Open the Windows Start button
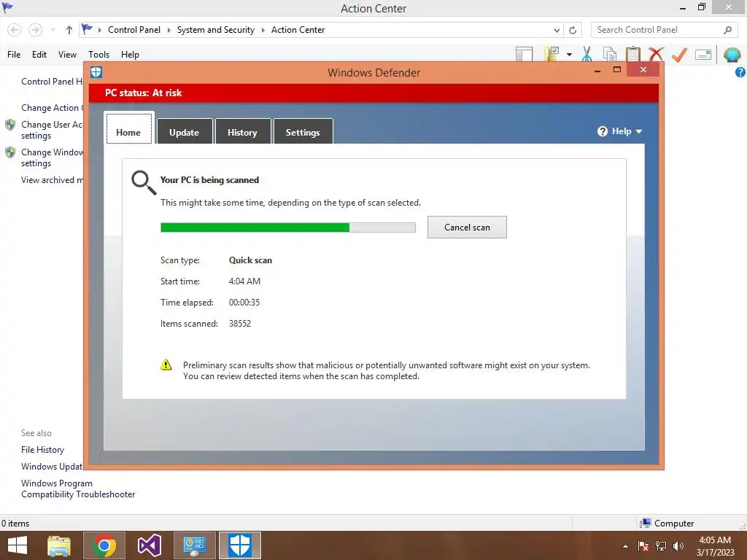Viewport: 747px width, 560px height. tap(18, 545)
